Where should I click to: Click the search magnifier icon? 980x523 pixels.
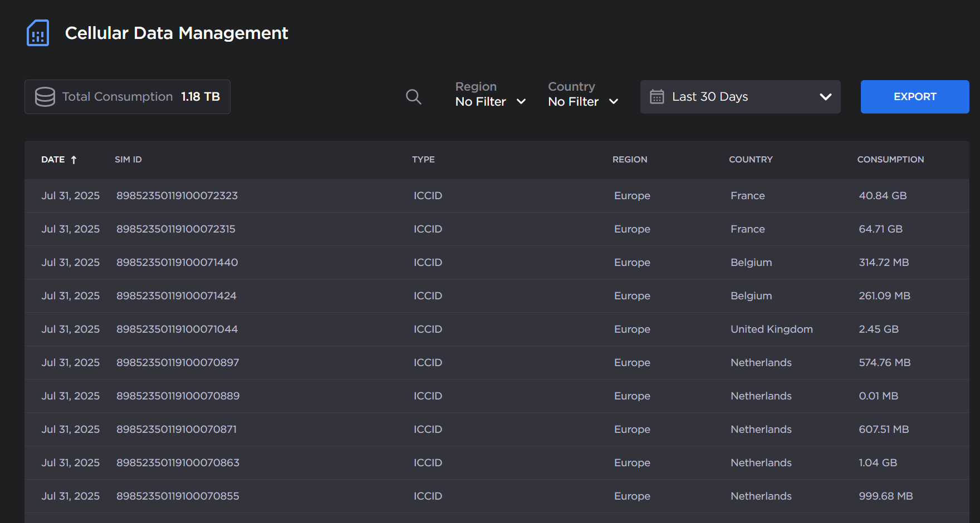pos(413,97)
